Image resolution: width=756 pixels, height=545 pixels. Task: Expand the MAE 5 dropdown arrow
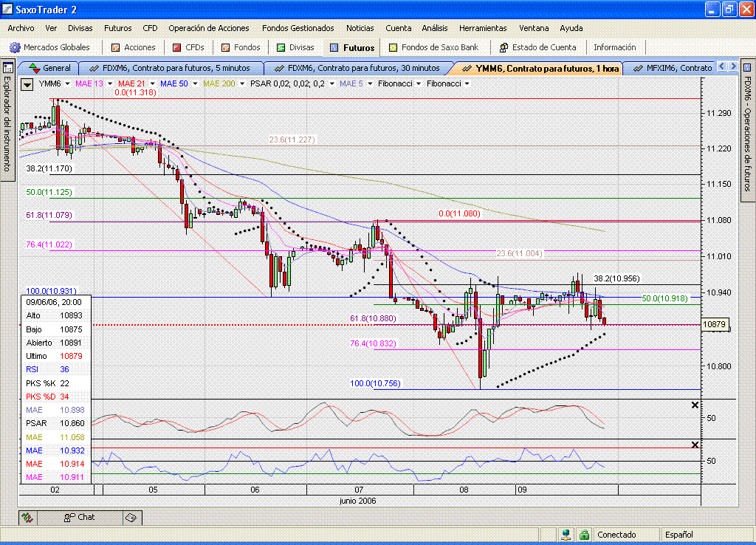[370, 84]
